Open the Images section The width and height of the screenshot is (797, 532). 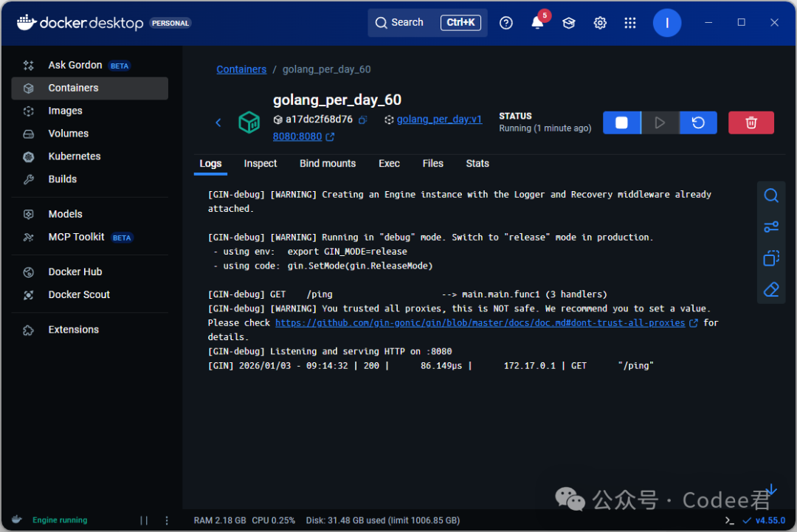pos(89,111)
